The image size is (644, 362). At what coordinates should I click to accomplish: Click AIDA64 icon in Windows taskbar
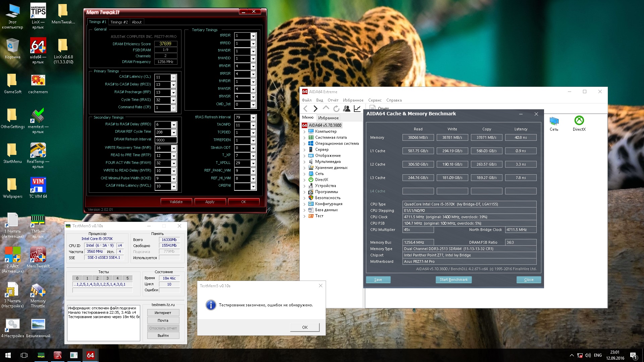click(x=90, y=355)
